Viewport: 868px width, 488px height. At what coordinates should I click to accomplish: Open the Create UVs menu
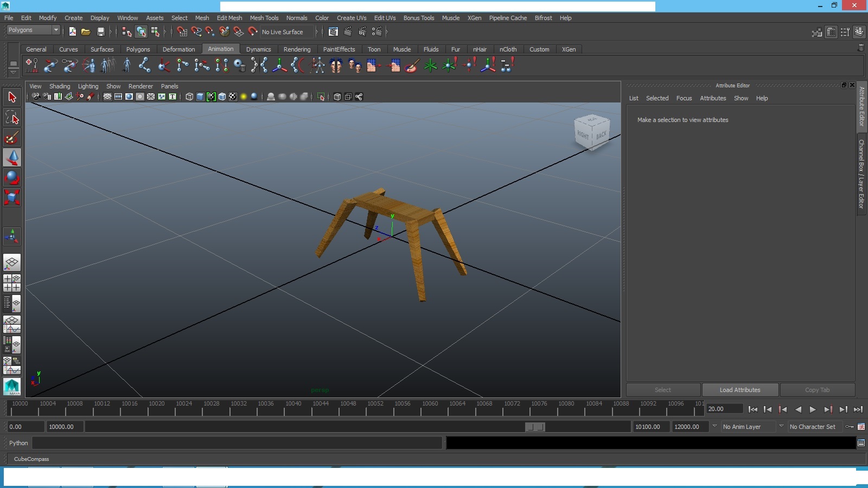coord(352,18)
